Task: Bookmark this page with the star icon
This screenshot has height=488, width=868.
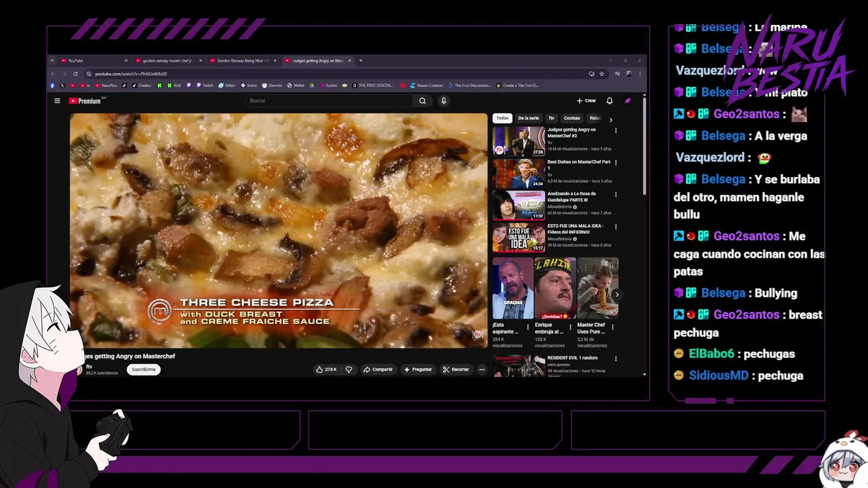Action: tap(601, 74)
